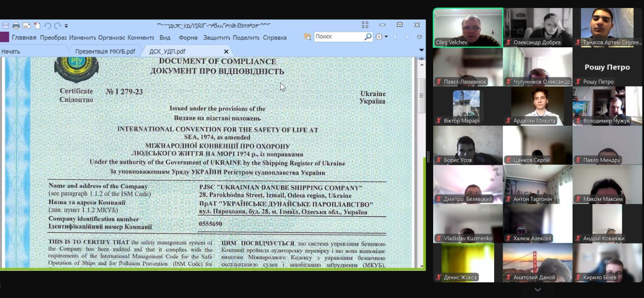Click the magnifier search icon
644x298 pixels.
point(368,37)
